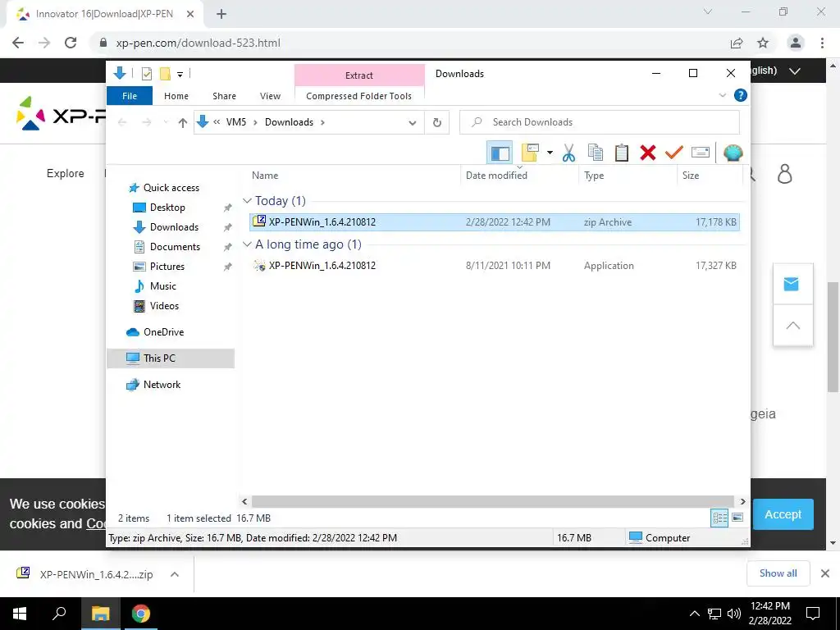The image size is (840, 630).
Task: Switch to Details view icon
Action: (719, 518)
